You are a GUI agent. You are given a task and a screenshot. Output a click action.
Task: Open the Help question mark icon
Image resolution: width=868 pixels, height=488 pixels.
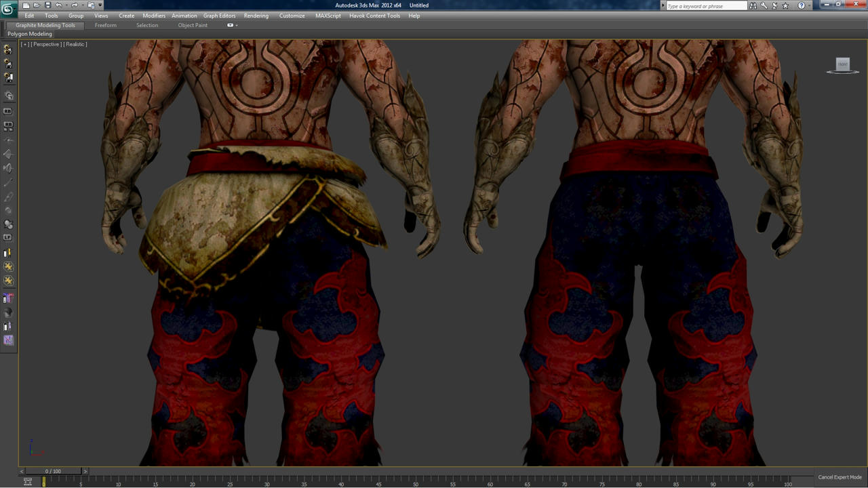click(x=802, y=5)
